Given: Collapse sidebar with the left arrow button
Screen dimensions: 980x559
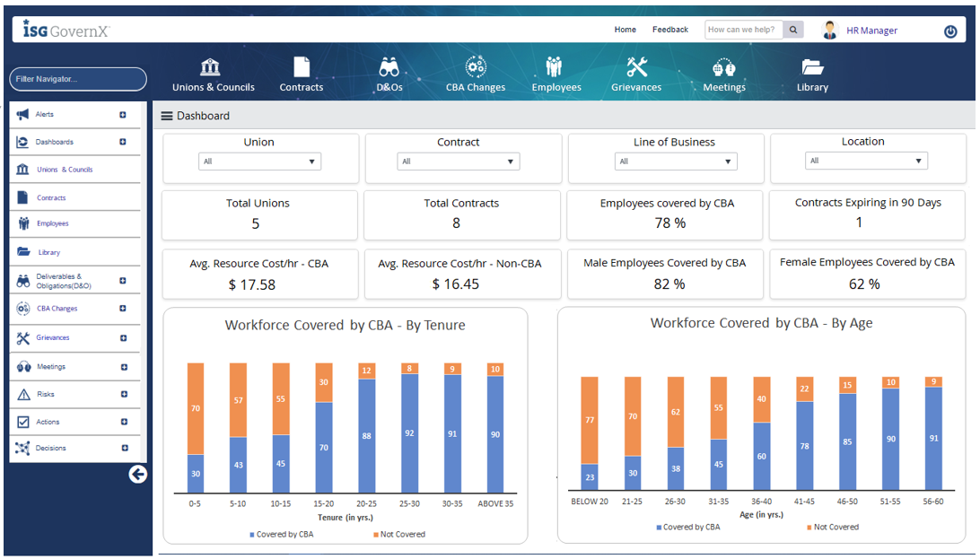Looking at the screenshot, I should tap(137, 475).
